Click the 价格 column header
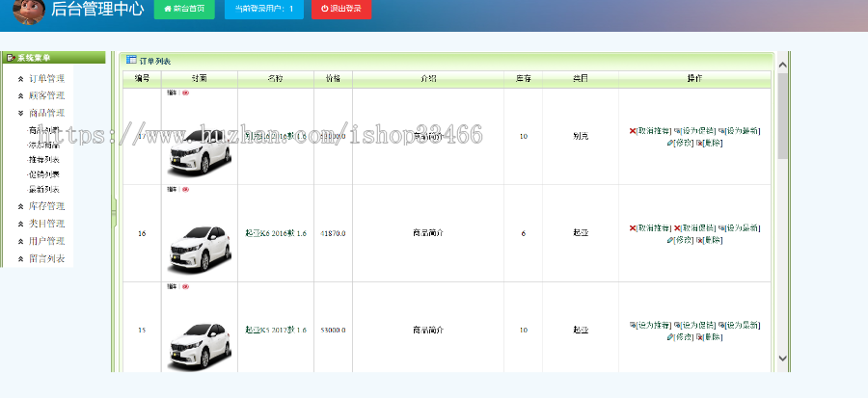This screenshot has height=398, width=868. click(333, 79)
